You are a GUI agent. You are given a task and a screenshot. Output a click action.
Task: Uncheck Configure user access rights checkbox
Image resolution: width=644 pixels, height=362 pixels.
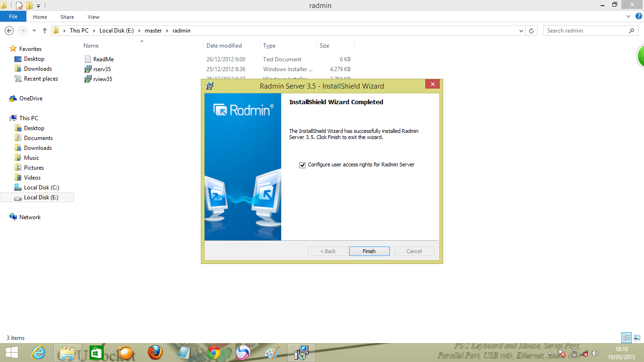(303, 165)
